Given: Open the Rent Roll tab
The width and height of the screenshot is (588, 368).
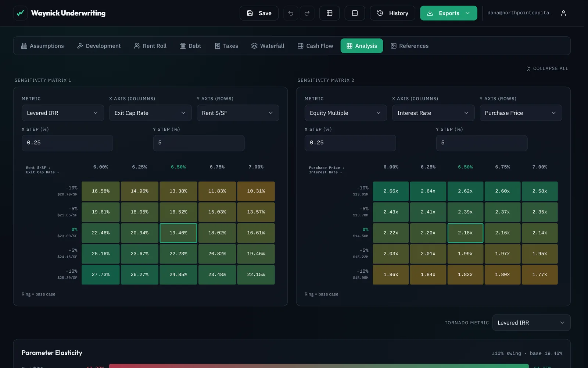Looking at the screenshot, I should (150, 46).
